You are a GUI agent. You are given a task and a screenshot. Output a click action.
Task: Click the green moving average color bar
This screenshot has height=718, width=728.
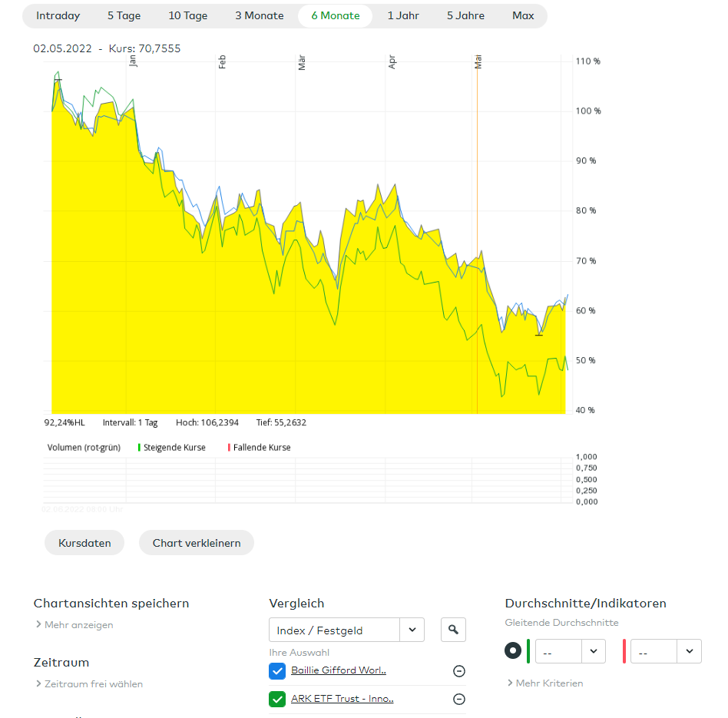click(x=528, y=651)
